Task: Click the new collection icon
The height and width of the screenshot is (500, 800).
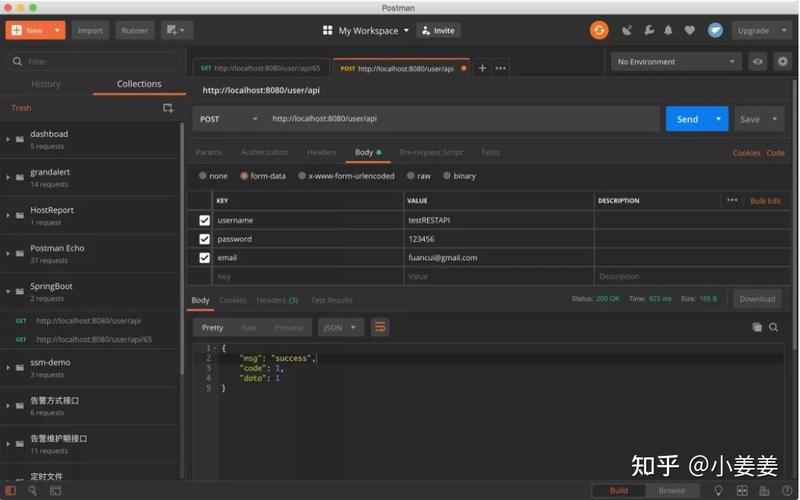Action: (x=168, y=108)
